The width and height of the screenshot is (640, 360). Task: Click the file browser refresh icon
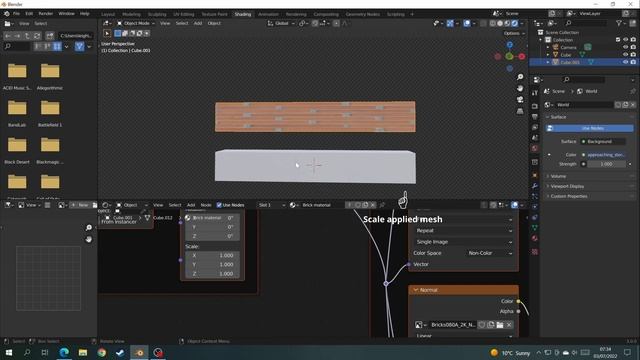click(37, 36)
